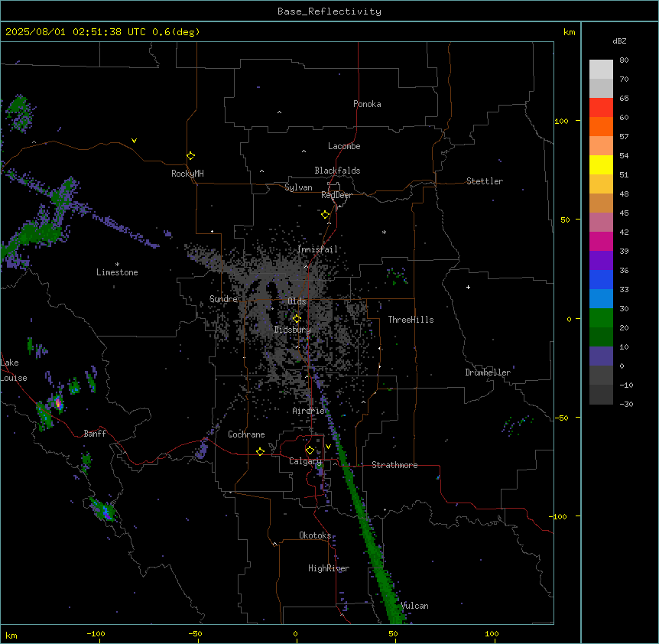Click the -100 tick on bottom axis
This screenshot has width=659, height=644.
coord(96,633)
